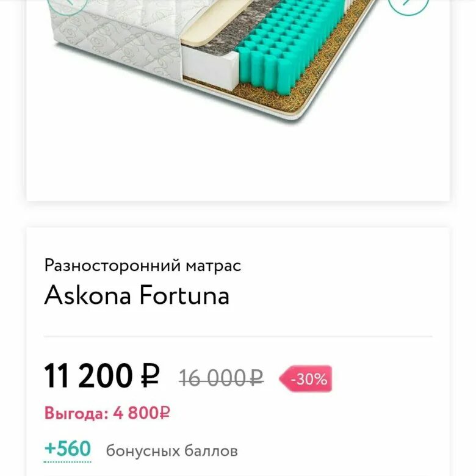Viewport: 476px width, 476px height.
Task: Select the current price 11 200
Action: tap(88, 376)
